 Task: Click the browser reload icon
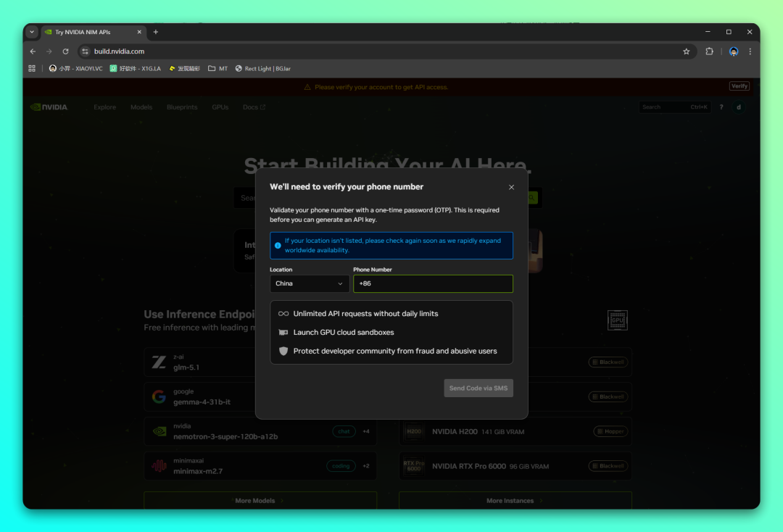pos(65,51)
